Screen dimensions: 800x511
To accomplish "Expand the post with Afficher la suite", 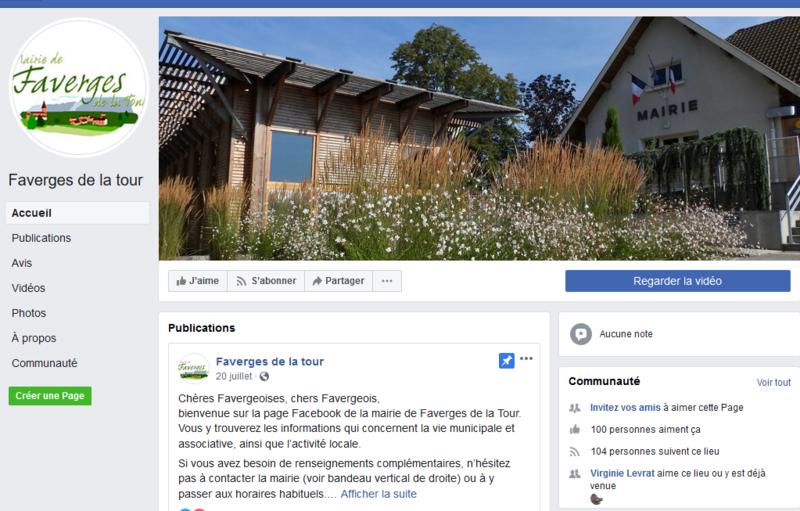I will [379, 494].
